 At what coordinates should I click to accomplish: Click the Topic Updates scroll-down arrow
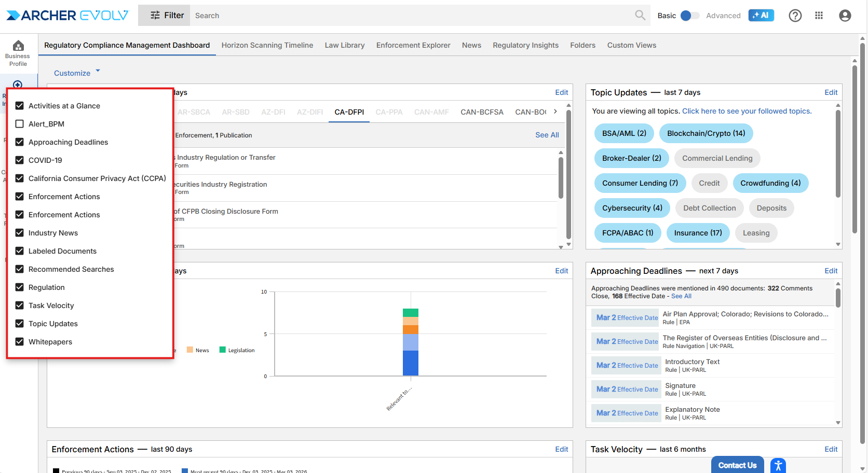click(x=838, y=244)
